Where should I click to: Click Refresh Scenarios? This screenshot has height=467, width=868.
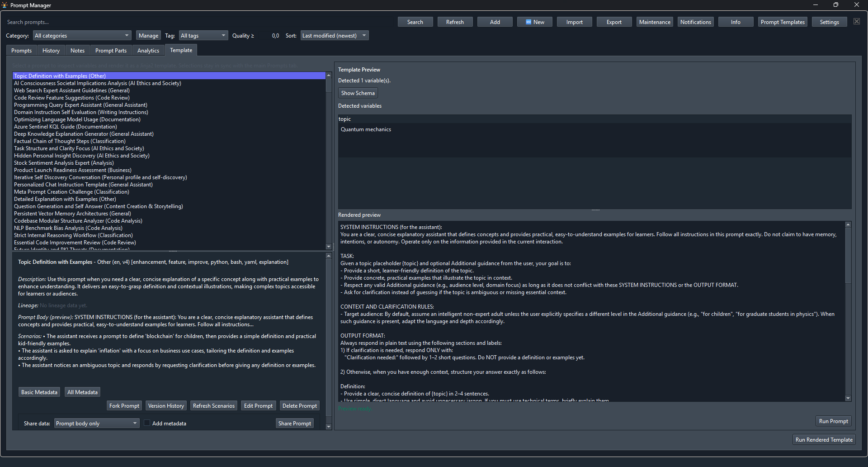[213, 405]
